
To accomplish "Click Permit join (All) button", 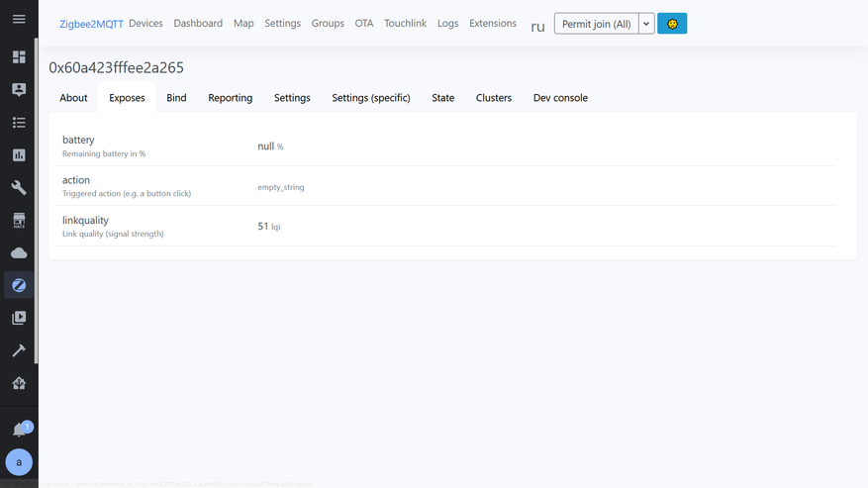I will click(x=596, y=24).
